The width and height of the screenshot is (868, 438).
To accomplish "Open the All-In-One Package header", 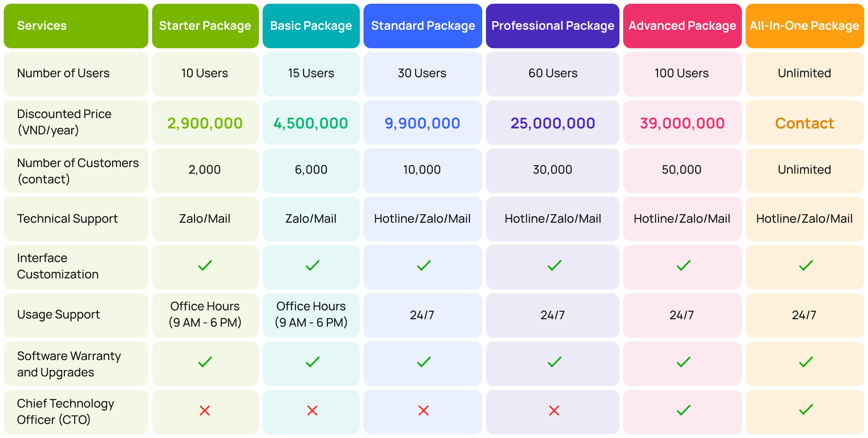I will point(805,26).
